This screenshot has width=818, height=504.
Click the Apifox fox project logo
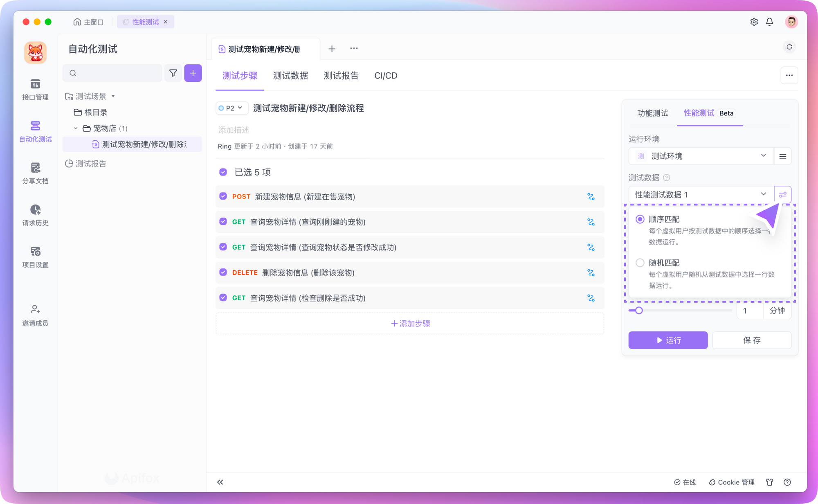(x=35, y=52)
